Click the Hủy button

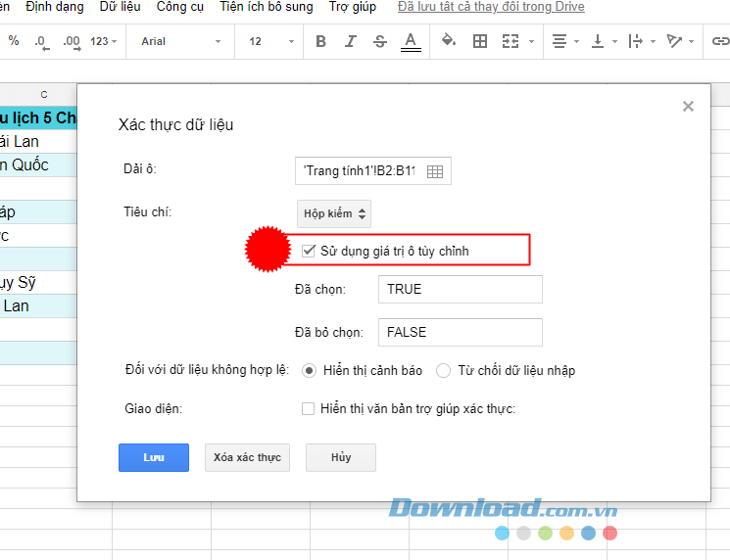tap(341, 457)
